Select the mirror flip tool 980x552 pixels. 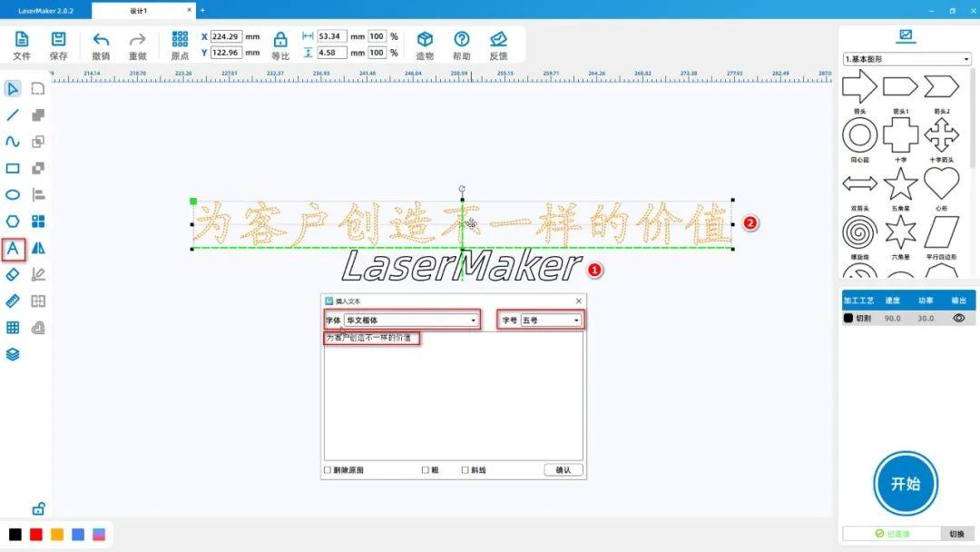tap(38, 248)
